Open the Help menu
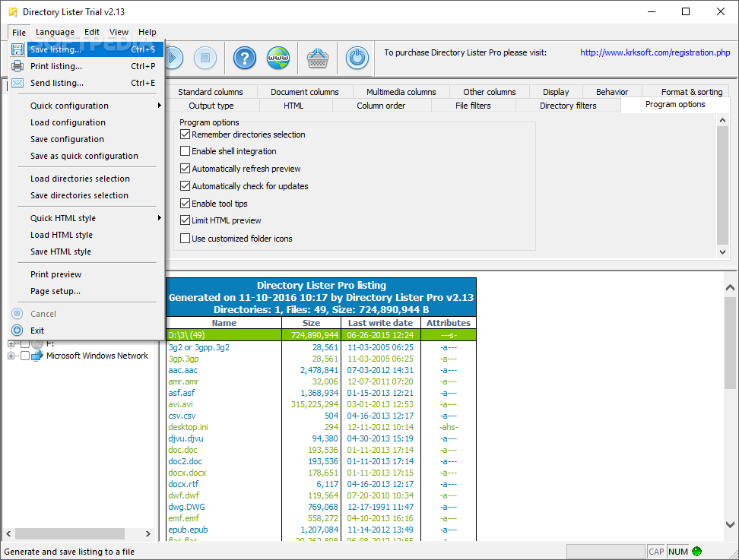The width and height of the screenshot is (739, 560). (147, 32)
